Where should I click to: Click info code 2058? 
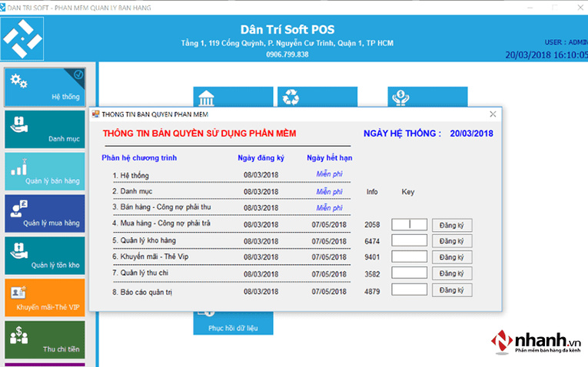372,225
